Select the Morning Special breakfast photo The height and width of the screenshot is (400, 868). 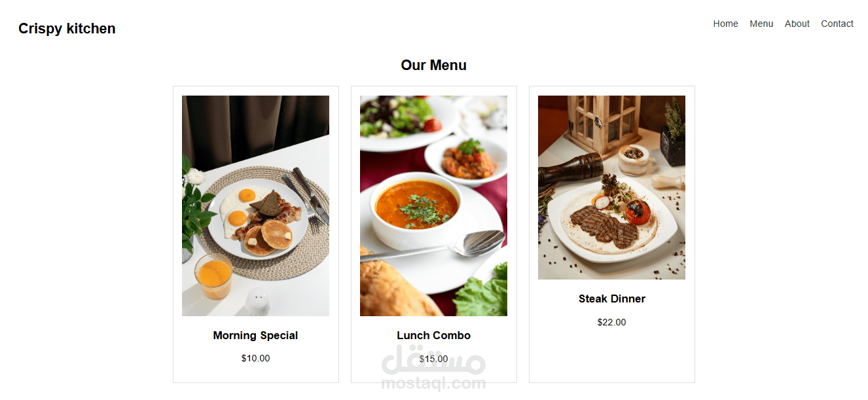(x=255, y=206)
